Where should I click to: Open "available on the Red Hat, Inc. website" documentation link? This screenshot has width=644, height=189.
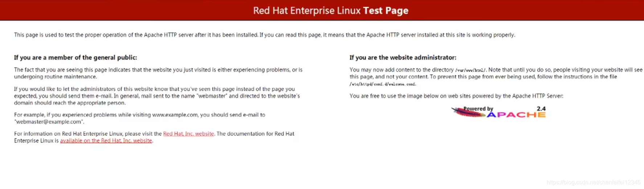(106, 141)
